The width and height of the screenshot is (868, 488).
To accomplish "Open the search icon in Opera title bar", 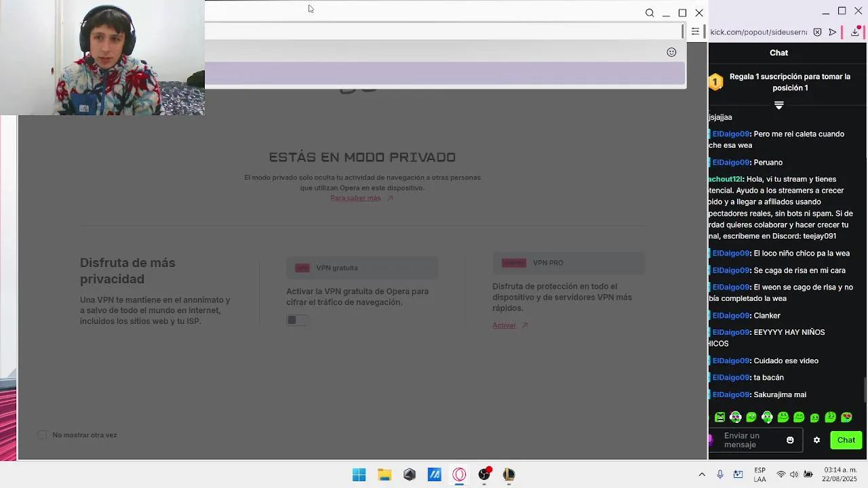I will pos(650,13).
